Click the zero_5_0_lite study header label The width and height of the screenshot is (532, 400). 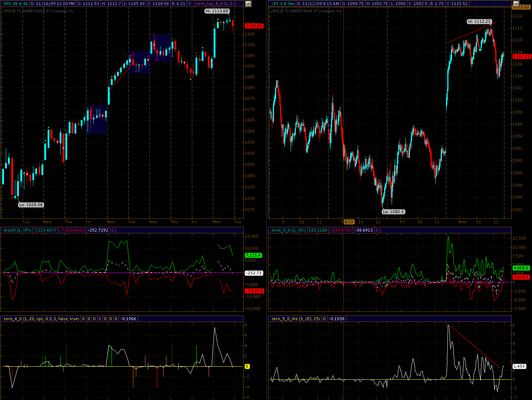point(295,319)
